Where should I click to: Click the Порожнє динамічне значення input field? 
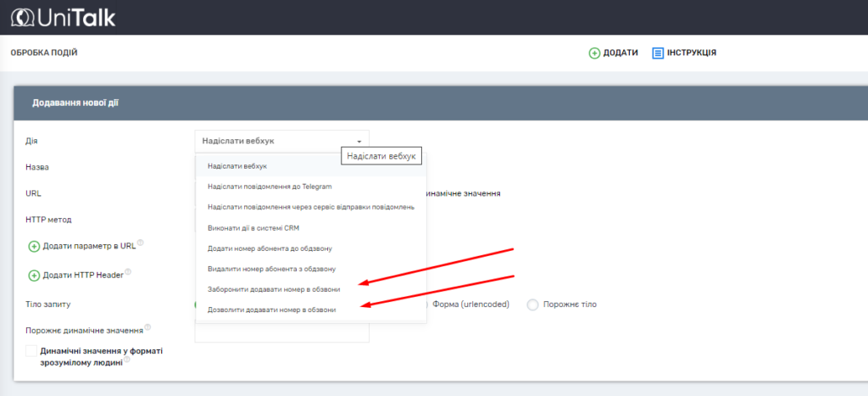[x=281, y=333]
